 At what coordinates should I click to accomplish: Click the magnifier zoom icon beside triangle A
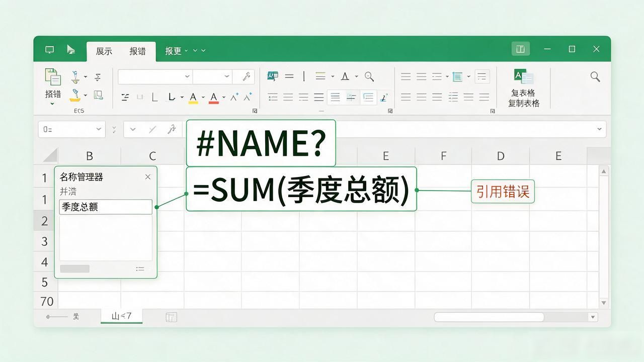369,76
